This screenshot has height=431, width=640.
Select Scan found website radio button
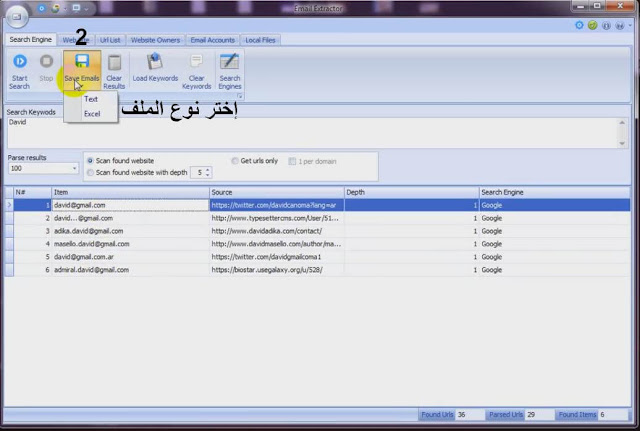90,161
